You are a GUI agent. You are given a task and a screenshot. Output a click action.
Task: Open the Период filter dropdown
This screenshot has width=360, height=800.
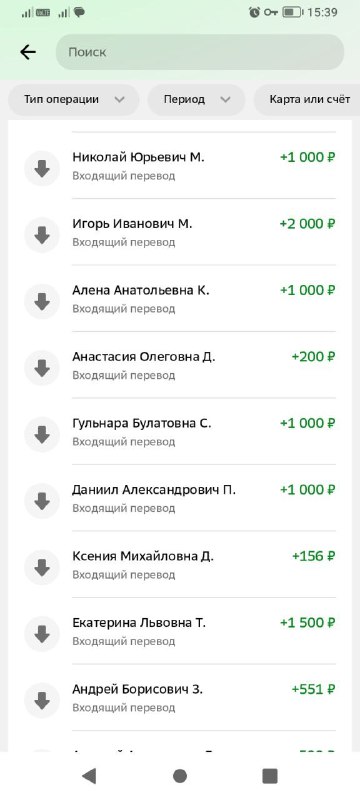tap(196, 99)
